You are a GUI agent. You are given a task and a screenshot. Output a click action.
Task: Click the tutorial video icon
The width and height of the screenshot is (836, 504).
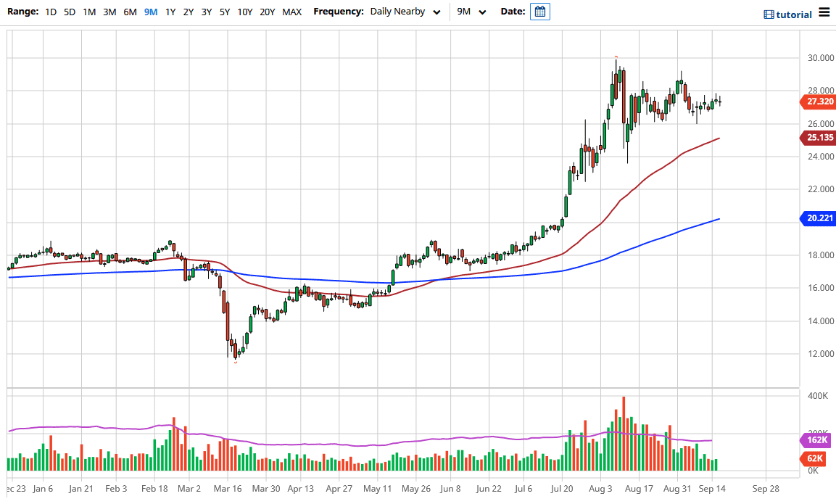[x=769, y=15]
